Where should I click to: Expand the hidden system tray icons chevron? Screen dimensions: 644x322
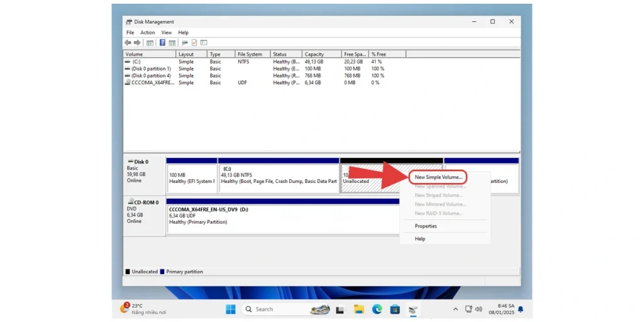click(x=455, y=309)
